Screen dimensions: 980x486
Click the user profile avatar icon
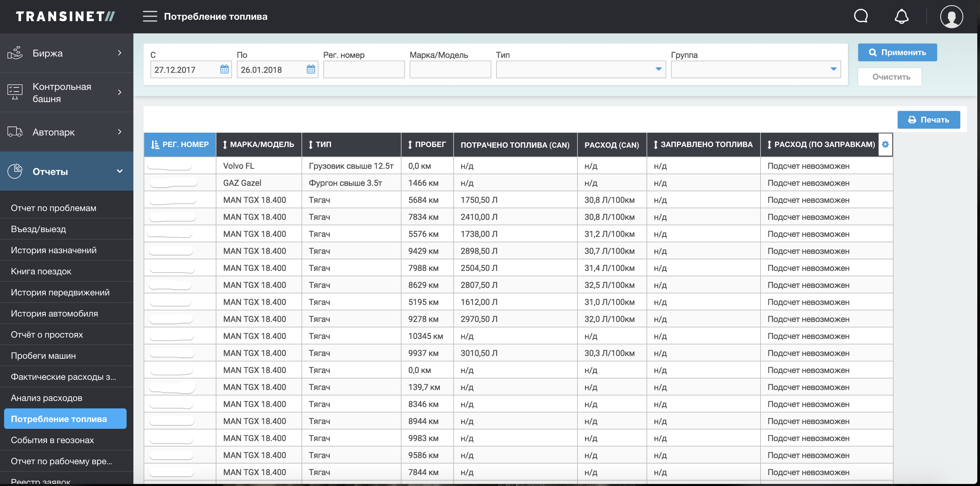pyautogui.click(x=951, y=16)
